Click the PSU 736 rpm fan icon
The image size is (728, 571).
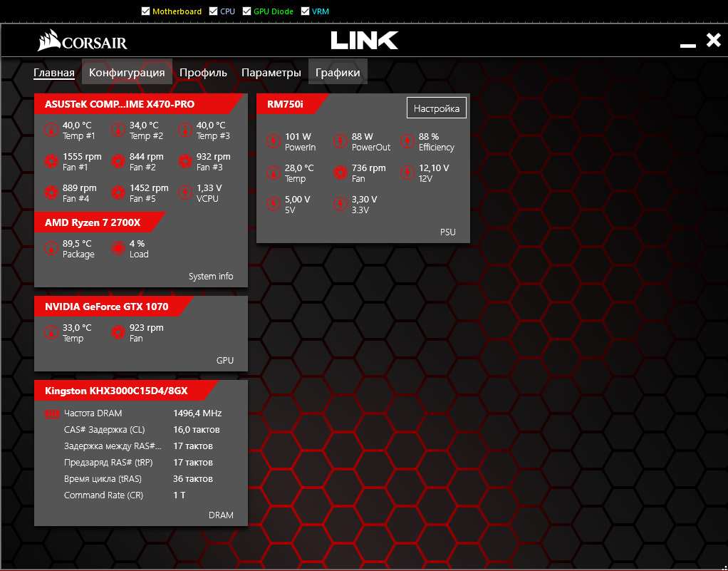point(340,173)
